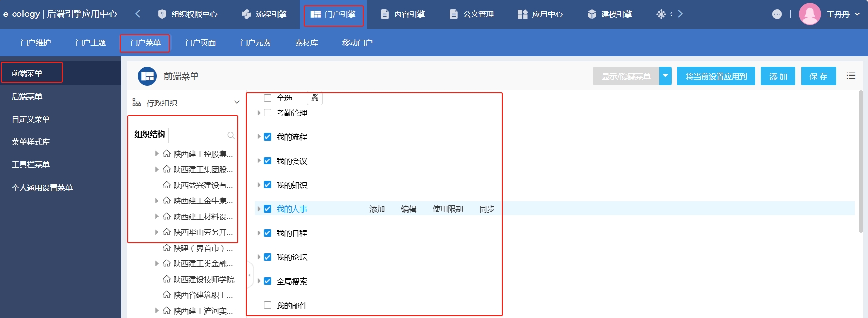This screenshot has width=868, height=318.
Task: Click the search magnifier in 组织结构
Action: coord(231,135)
